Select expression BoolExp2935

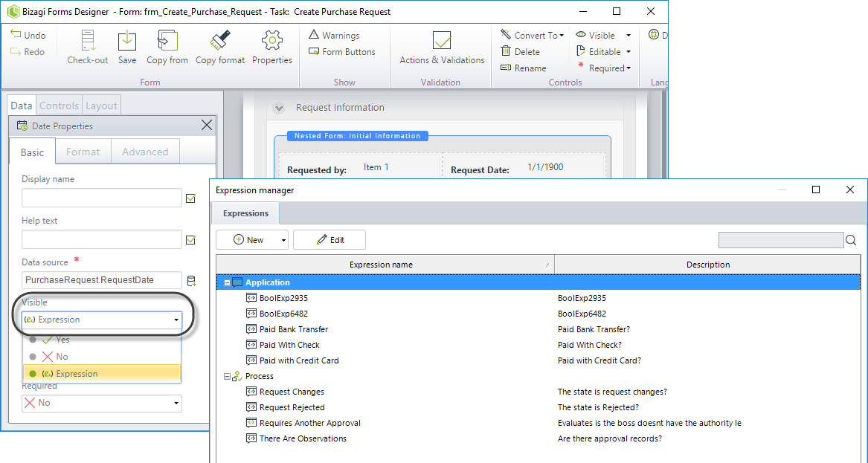(283, 298)
